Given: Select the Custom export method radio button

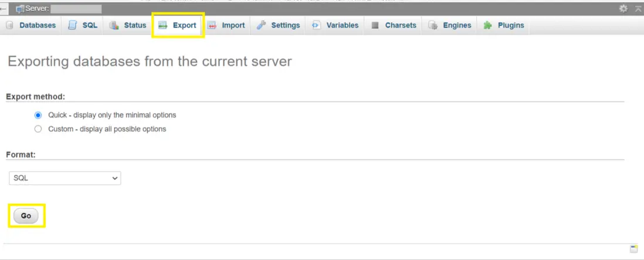Looking at the screenshot, I should tap(38, 129).
